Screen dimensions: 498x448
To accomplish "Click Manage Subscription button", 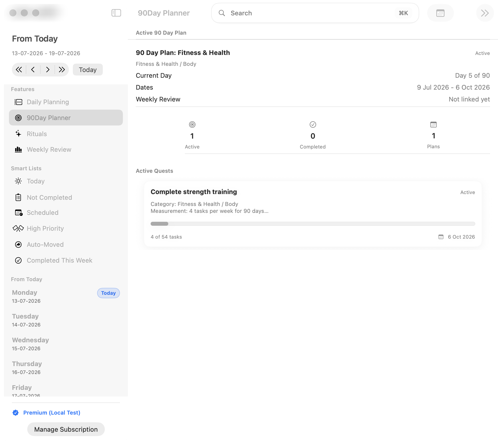I will tap(66, 429).
